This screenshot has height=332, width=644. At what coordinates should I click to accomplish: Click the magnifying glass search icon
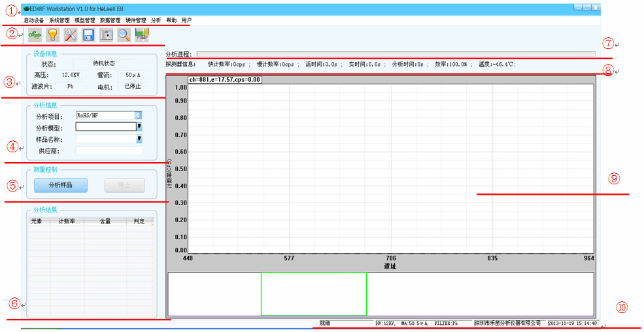point(124,35)
